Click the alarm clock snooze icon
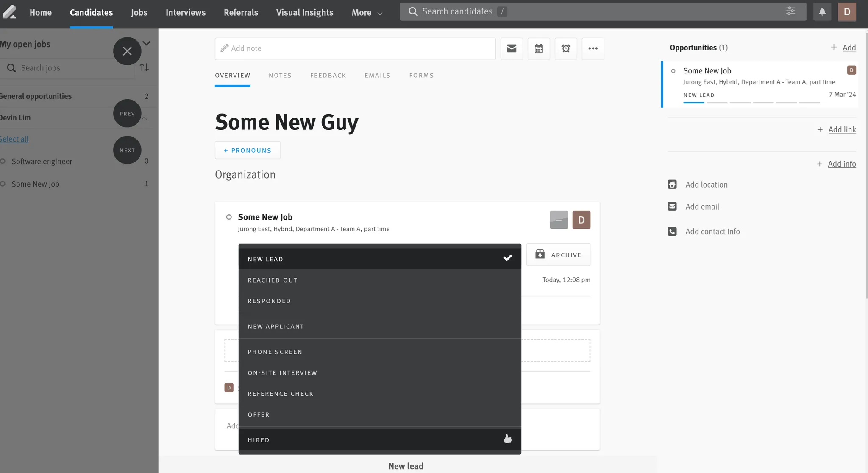868x473 pixels. (x=566, y=48)
